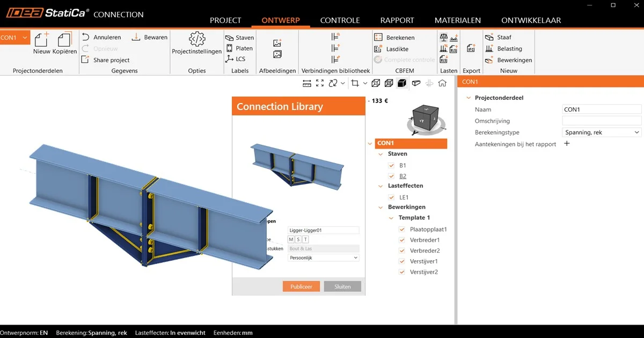Toggle the M type button
This screenshot has height=338, width=644.
tap(291, 239)
